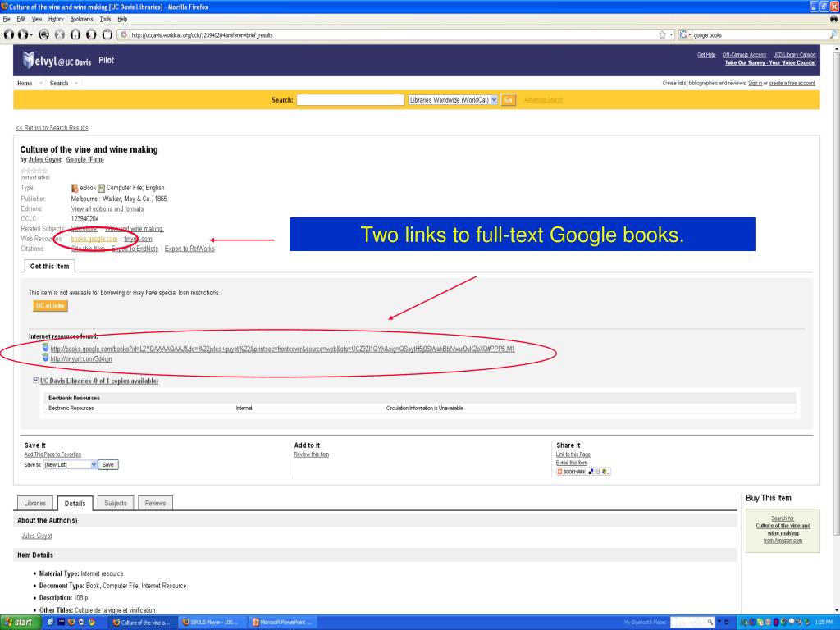Select the Details tab
Viewport: 840px width, 630px height.
(x=75, y=503)
